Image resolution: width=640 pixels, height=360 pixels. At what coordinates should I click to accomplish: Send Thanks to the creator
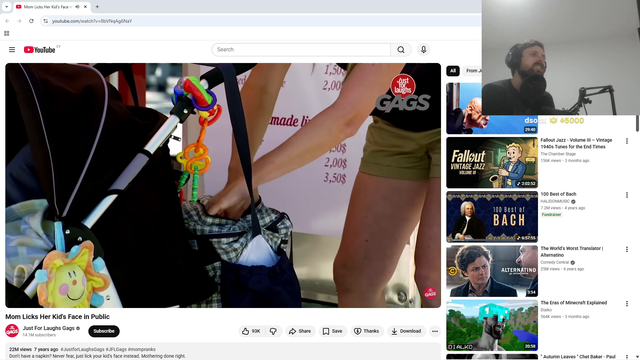(367, 331)
